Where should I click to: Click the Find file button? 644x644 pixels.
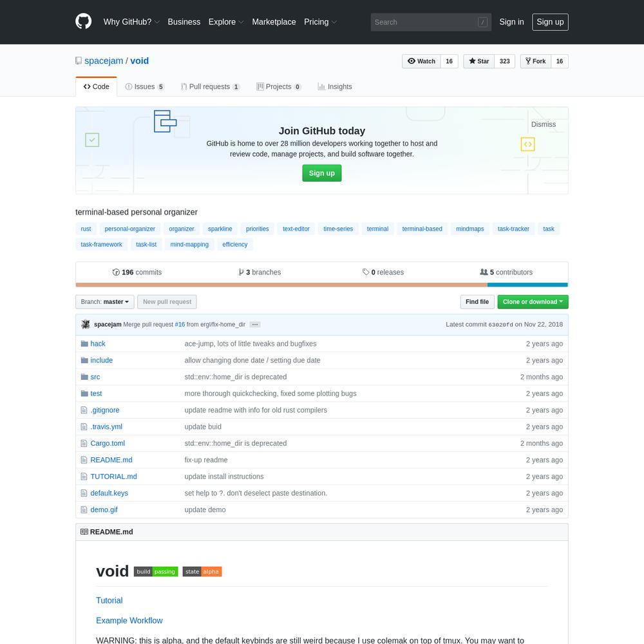(477, 302)
